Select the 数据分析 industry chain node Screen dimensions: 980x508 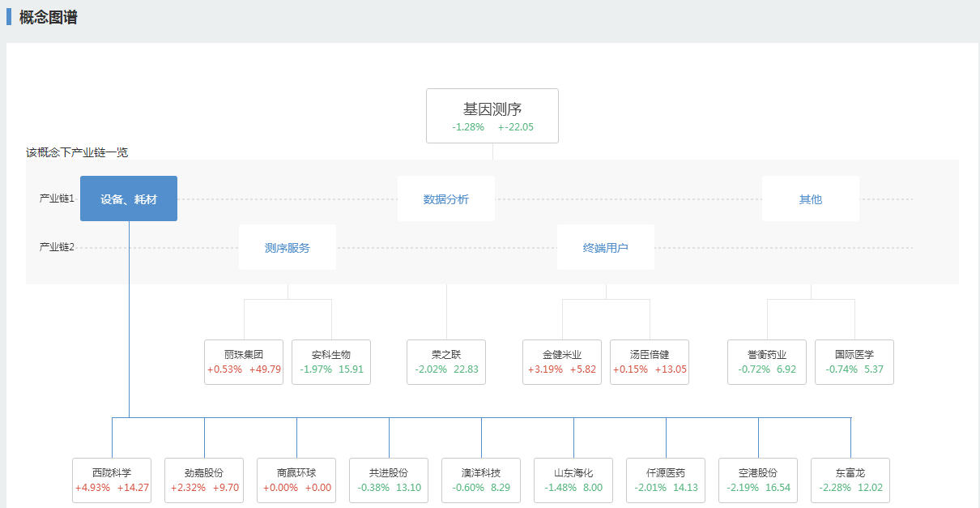pyautogui.click(x=446, y=199)
